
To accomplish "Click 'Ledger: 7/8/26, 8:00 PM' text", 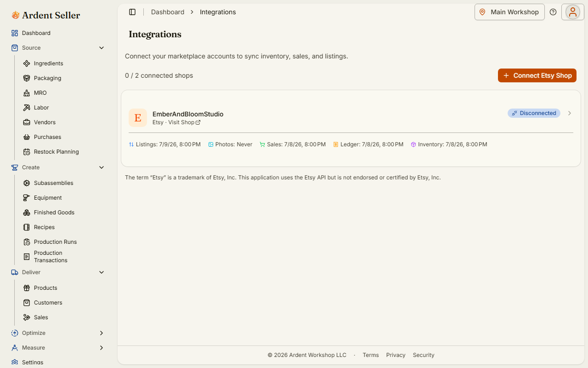I will [x=372, y=144].
